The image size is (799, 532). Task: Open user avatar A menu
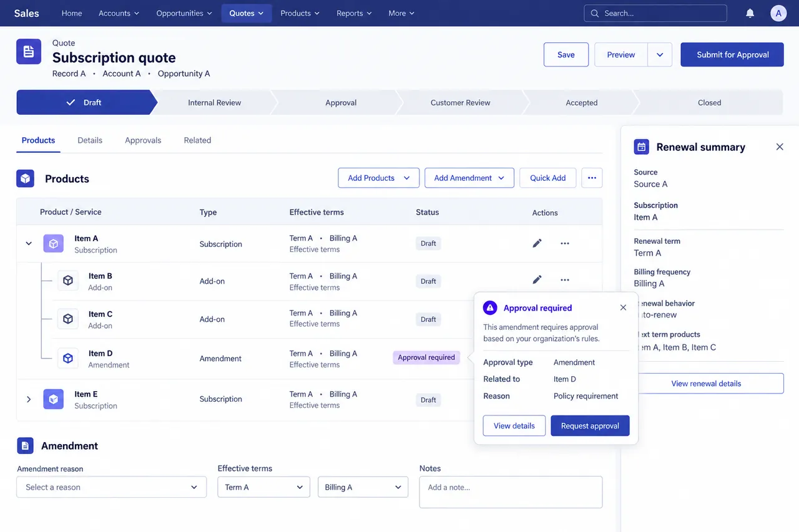pos(778,13)
